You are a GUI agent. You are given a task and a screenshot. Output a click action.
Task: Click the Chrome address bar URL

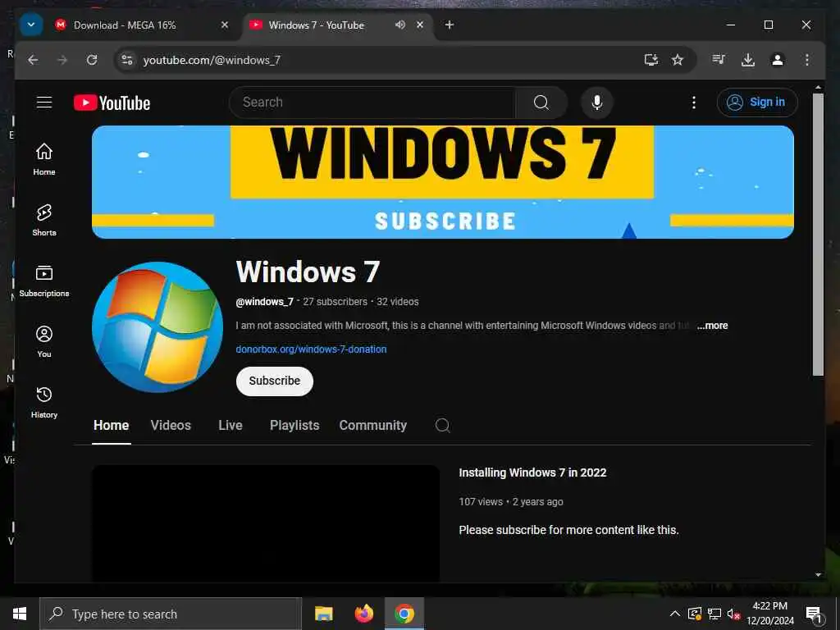point(212,60)
